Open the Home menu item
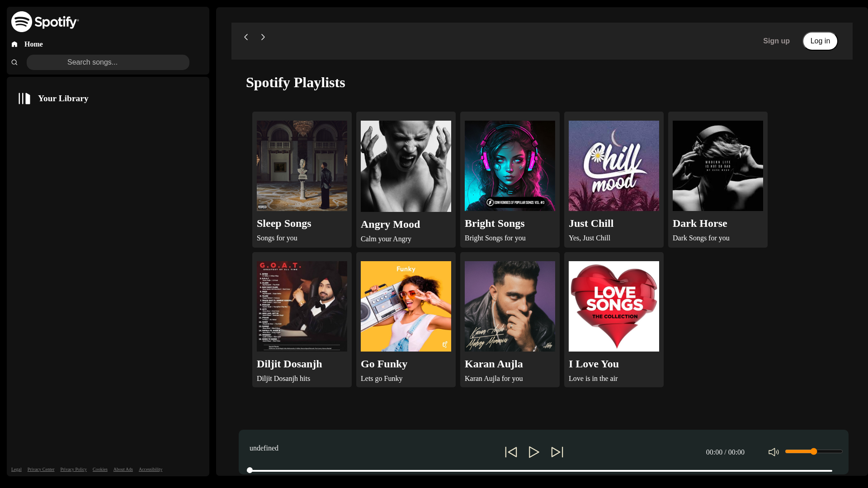 [x=33, y=44]
